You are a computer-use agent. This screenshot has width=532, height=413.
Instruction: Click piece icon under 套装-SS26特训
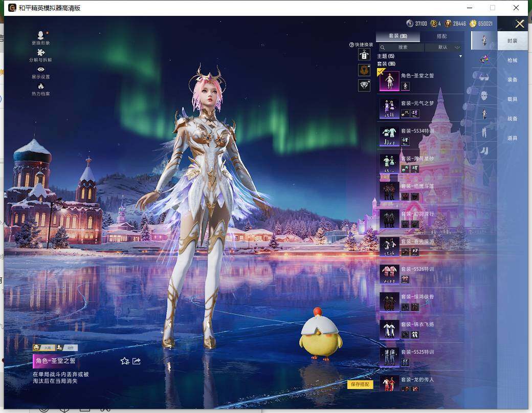point(405,279)
